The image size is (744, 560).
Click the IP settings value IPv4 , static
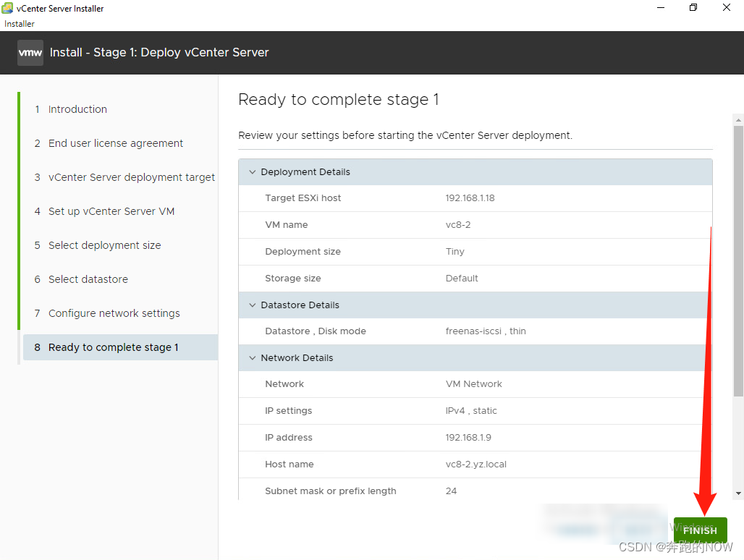[x=470, y=411]
